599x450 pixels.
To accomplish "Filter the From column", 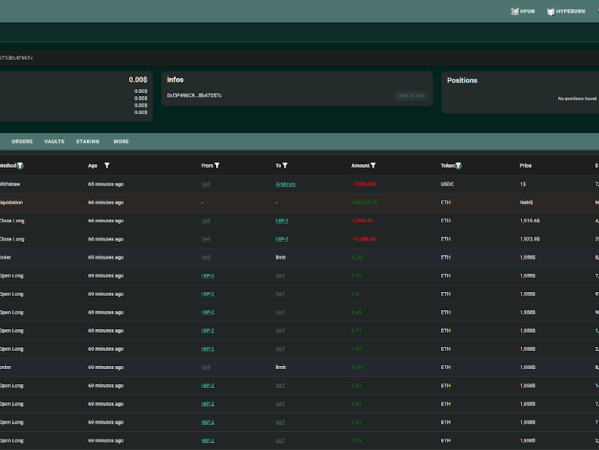I will pos(217,165).
